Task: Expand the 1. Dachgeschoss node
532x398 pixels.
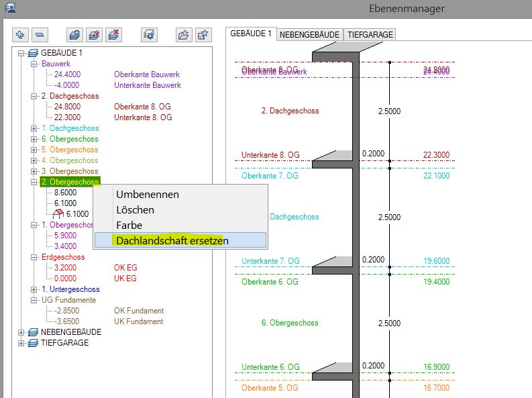Action: point(34,128)
